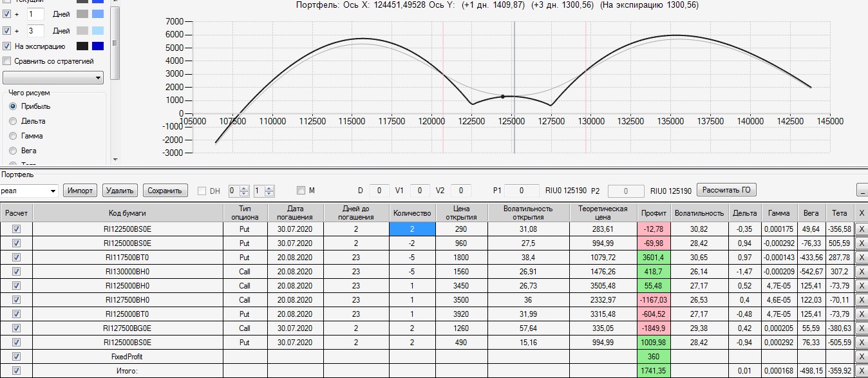Screen dimensions: 868x378
Task: Click the Дата погашения column header
Action: click(x=295, y=213)
